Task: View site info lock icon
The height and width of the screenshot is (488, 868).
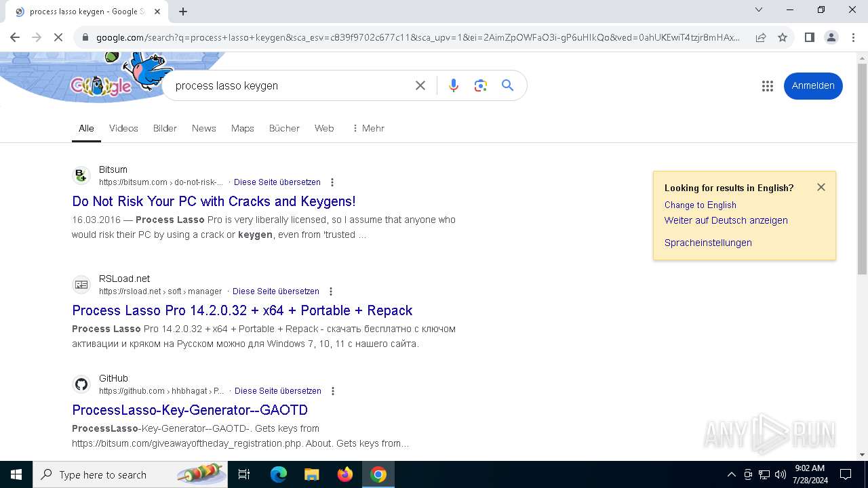Action: [x=85, y=37]
